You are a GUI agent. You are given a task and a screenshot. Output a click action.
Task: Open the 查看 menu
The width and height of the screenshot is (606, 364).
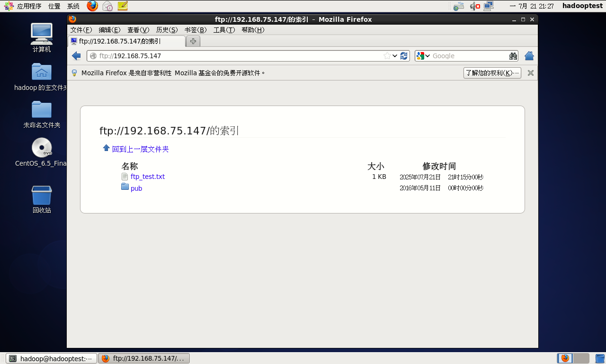[138, 30]
